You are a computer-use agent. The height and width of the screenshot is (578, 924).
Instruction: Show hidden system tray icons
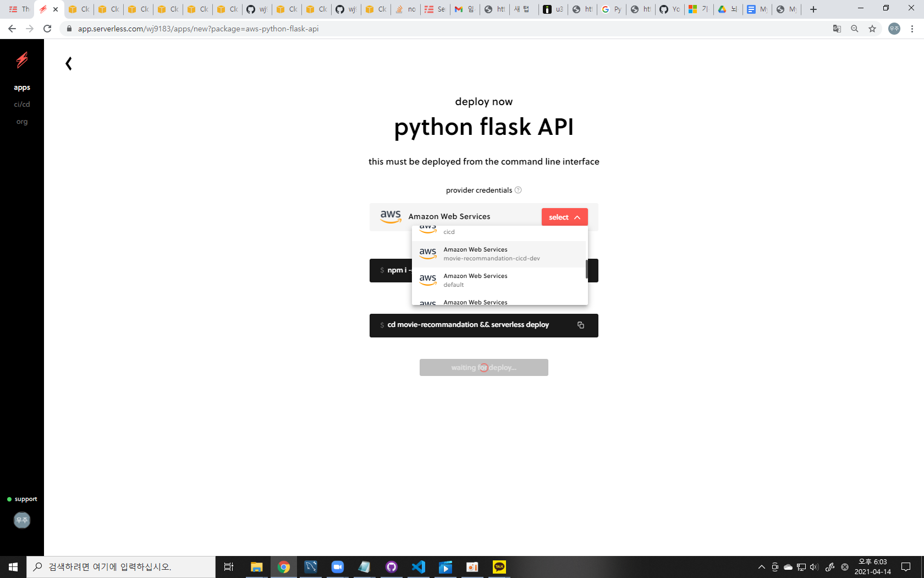pyautogui.click(x=762, y=567)
